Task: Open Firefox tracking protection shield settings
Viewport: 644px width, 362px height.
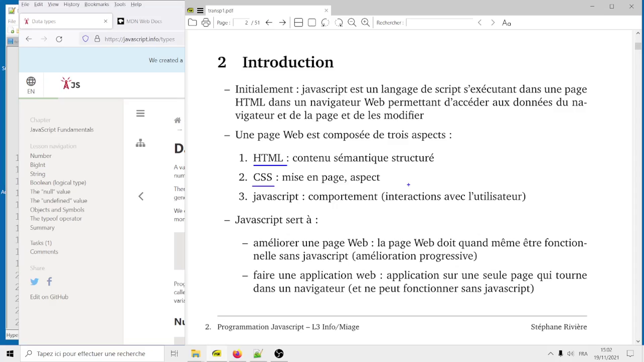Action: (x=85, y=39)
